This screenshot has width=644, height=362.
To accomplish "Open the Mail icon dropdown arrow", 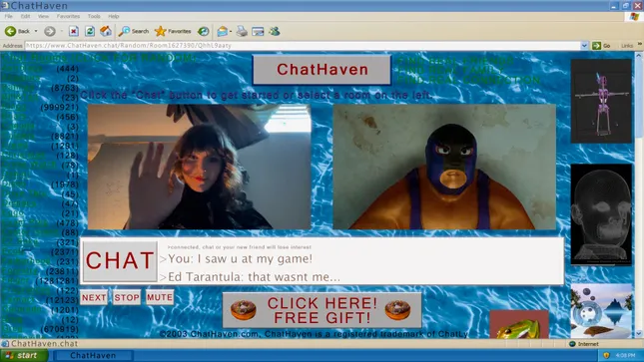I will pos(231,31).
